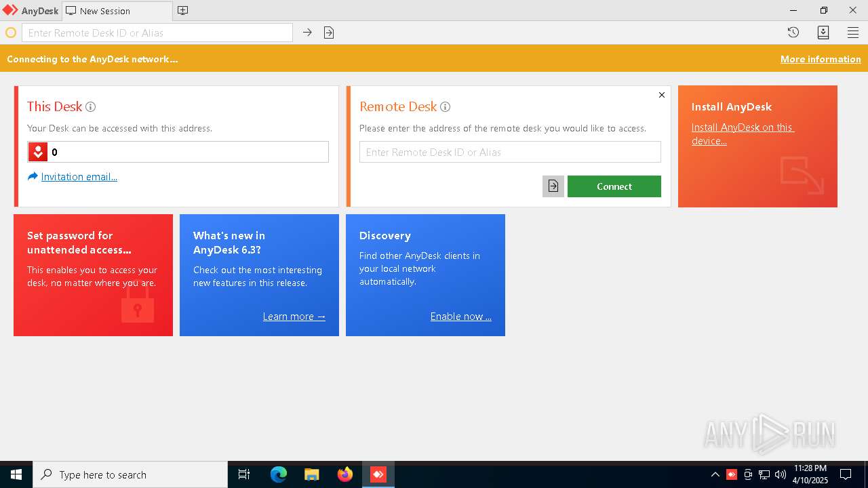Viewport: 868px width, 488px height.
Task: Click the This Desk address field
Action: [178, 152]
